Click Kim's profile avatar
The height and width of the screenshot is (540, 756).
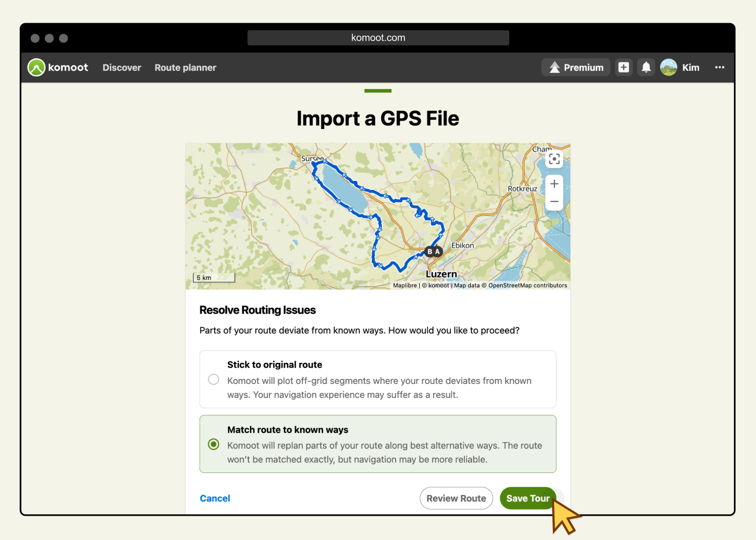669,67
